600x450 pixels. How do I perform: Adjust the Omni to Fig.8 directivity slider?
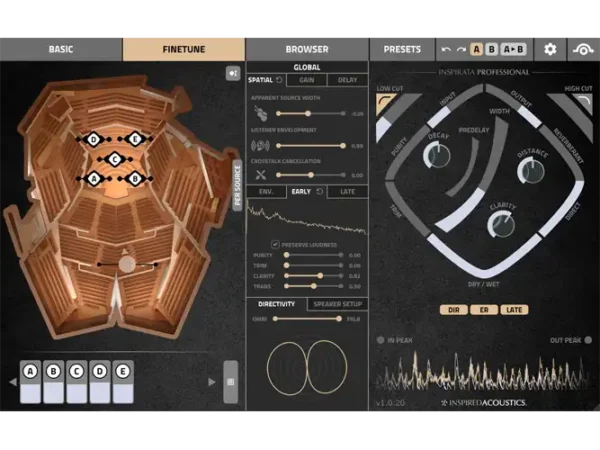pyautogui.click(x=307, y=319)
